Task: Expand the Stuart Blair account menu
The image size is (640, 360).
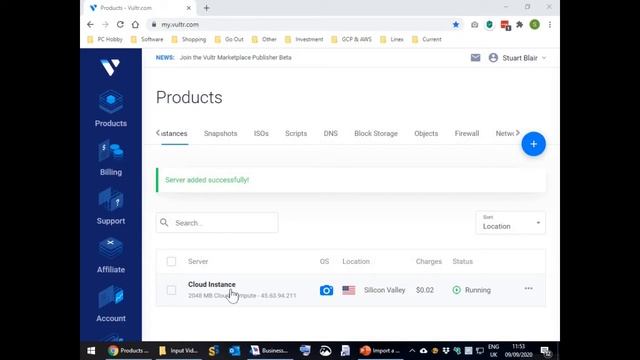Action: click(518, 58)
